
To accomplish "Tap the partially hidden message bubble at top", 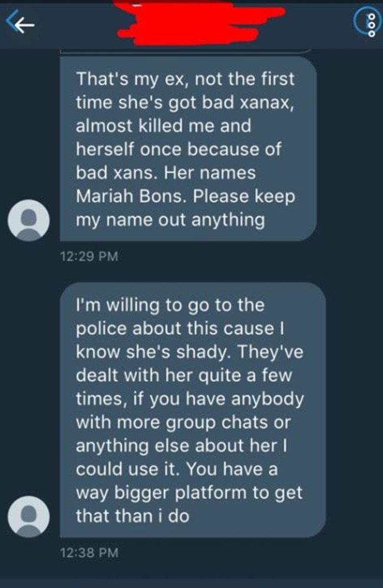I will point(186,51).
